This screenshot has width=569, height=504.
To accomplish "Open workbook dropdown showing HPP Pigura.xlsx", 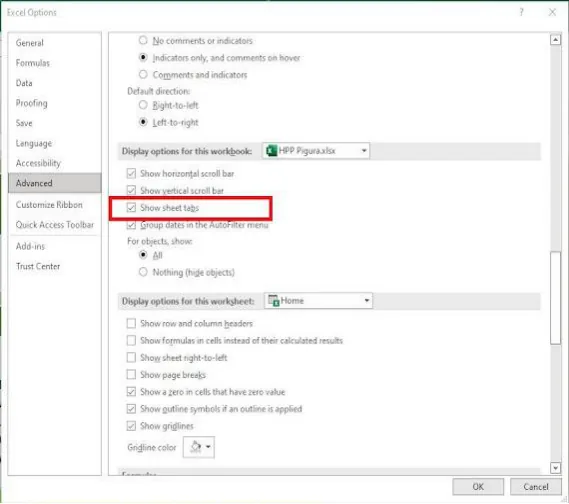I will (x=315, y=151).
